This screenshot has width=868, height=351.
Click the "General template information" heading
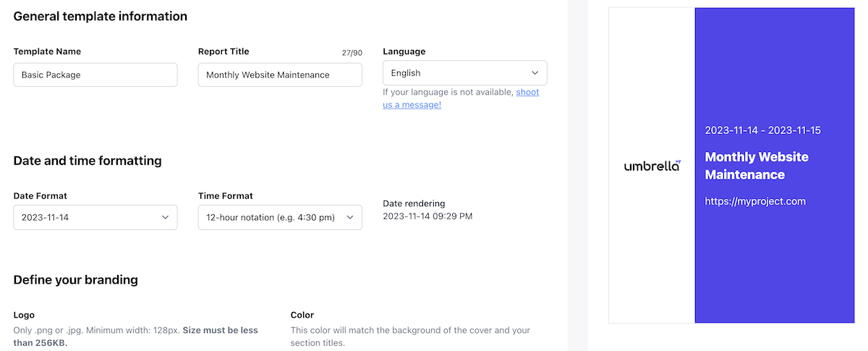click(101, 16)
